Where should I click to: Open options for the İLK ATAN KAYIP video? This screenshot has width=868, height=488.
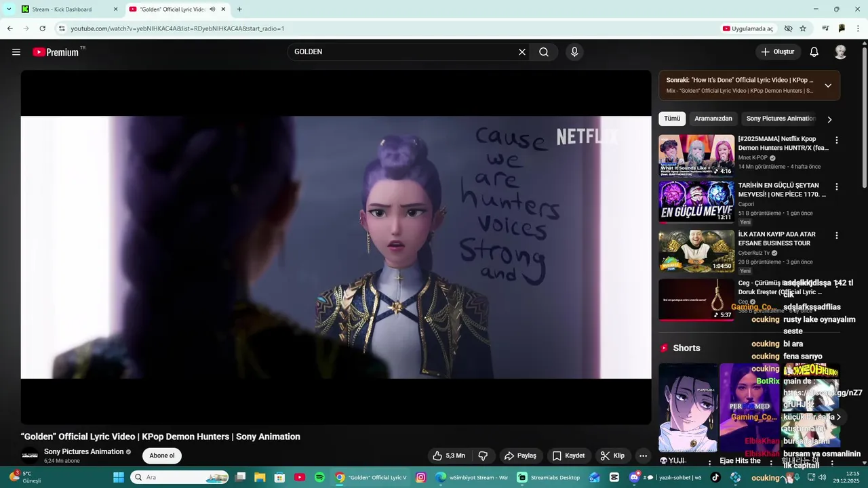click(836, 235)
